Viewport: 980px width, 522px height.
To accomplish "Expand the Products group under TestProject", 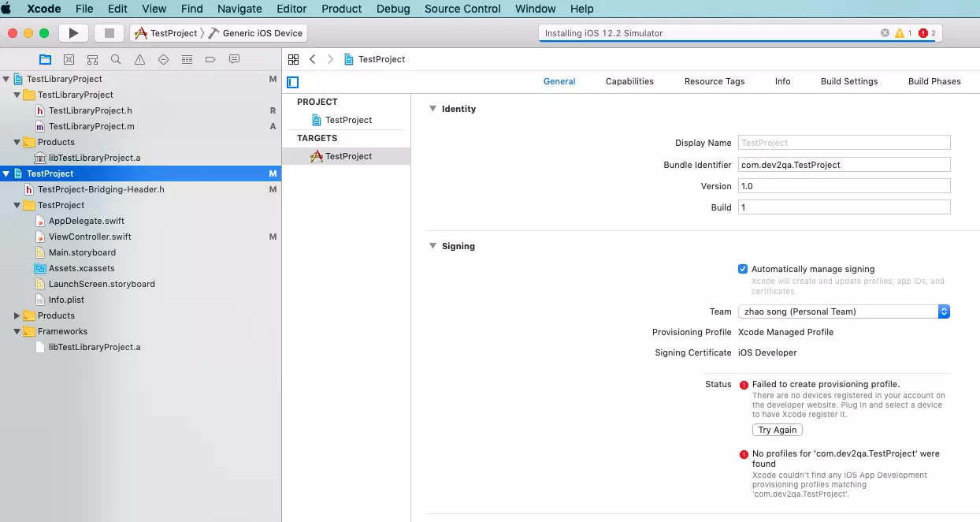I will [17, 315].
